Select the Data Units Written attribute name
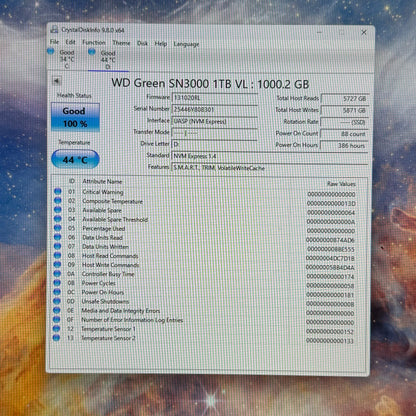This screenshot has height=416, width=416. point(105,247)
